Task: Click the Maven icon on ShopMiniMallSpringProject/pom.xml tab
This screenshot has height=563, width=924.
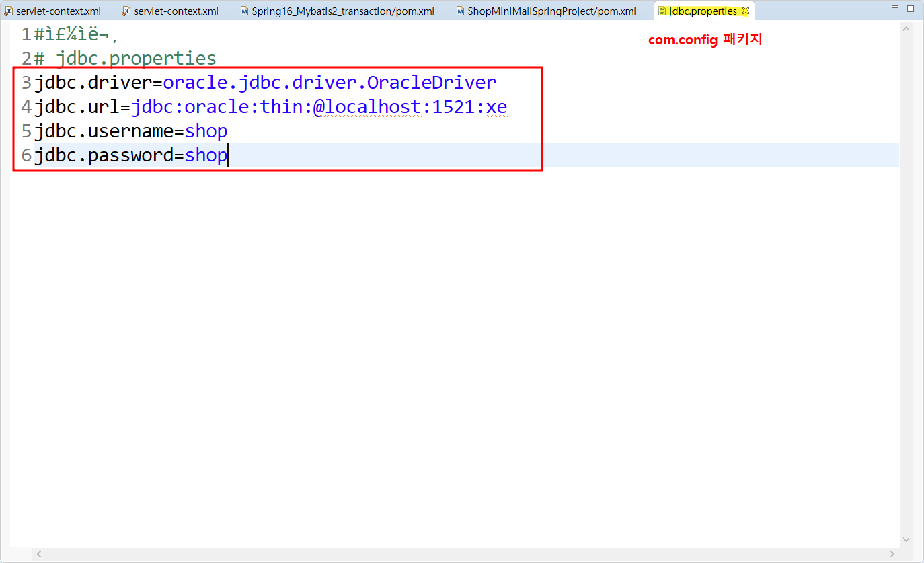Action: [460, 11]
